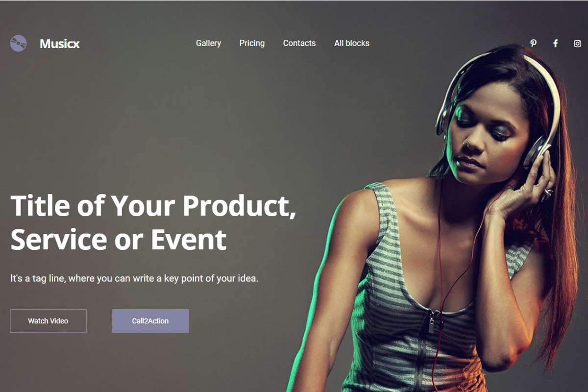Click the Musicx brand name
The height and width of the screenshot is (392, 588).
click(59, 44)
